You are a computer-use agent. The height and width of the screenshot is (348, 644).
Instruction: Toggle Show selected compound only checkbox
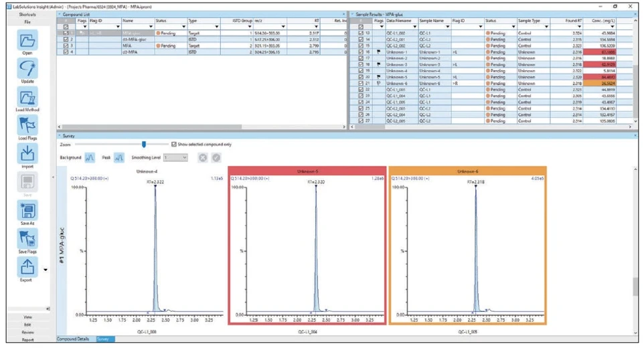click(174, 145)
